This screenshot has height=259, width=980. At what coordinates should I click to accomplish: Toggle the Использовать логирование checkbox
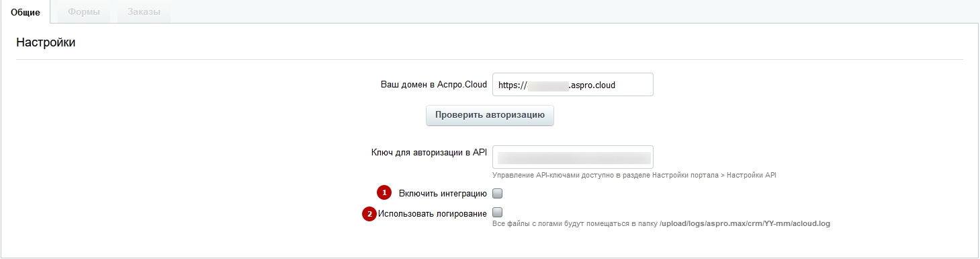(x=498, y=213)
